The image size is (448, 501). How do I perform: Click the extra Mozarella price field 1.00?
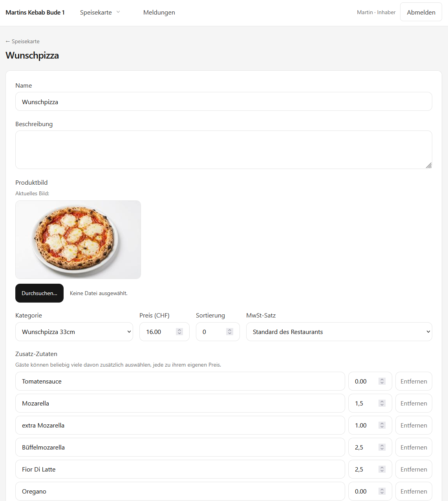pos(370,425)
